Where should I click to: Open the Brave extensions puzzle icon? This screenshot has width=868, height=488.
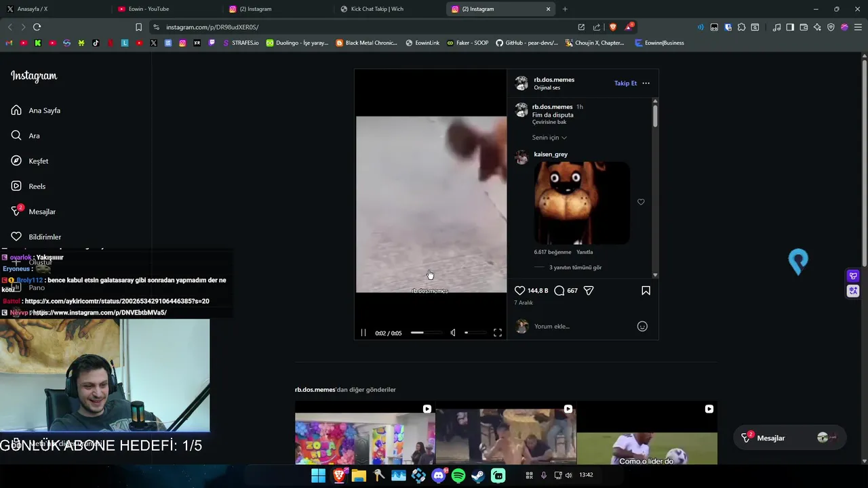[x=741, y=27]
